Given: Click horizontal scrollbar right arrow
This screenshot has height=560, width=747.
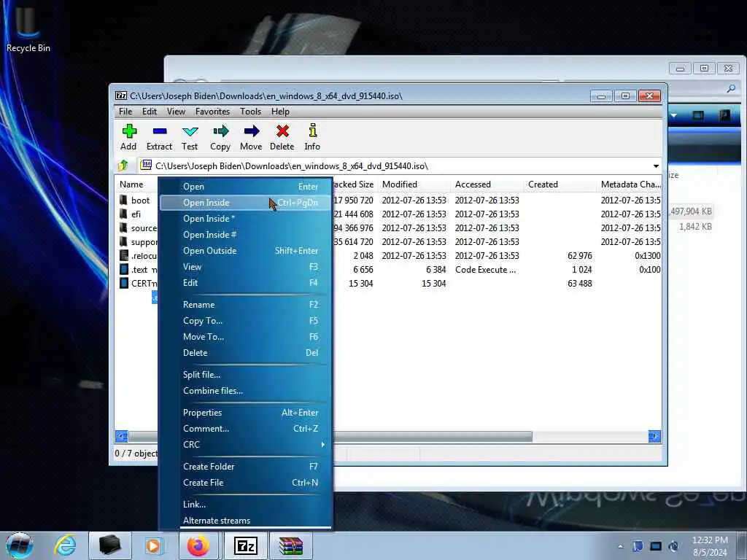Looking at the screenshot, I should [x=654, y=436].
